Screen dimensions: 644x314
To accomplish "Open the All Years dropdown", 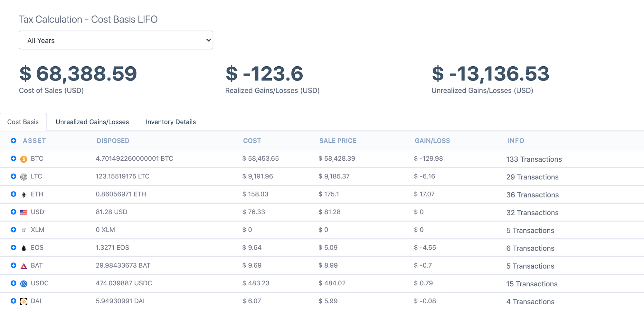I will [x=116, y=40].
